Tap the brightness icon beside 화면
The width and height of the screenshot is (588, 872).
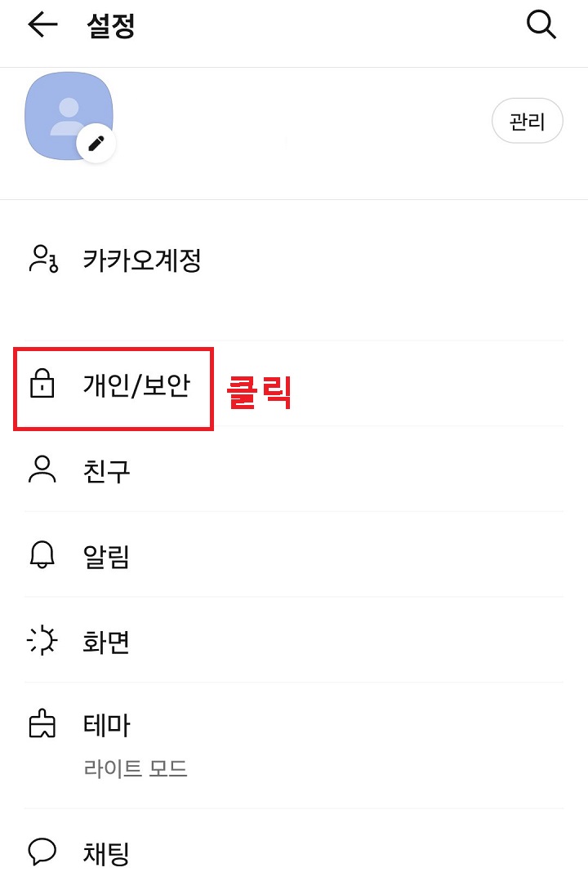[42, 641]
